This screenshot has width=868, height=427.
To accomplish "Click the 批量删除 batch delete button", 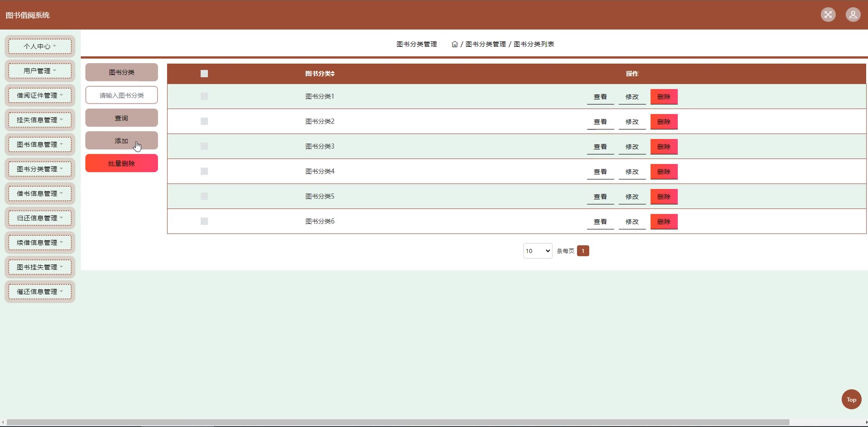I will click(122, 163).
